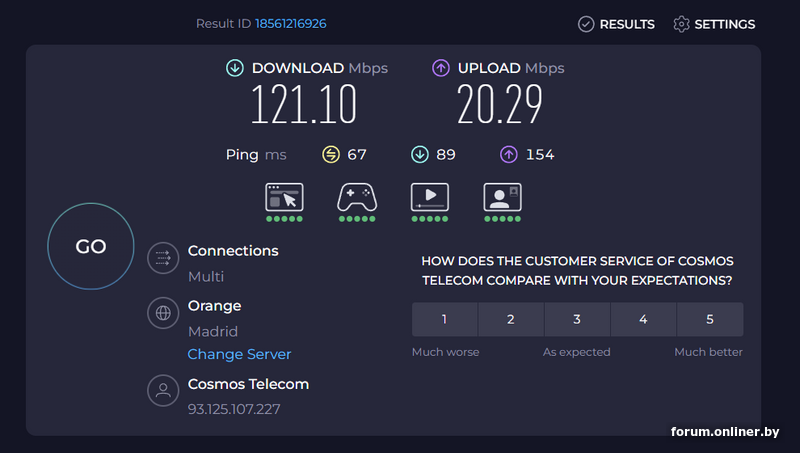Viewport: 800px width, 453px height.
Task: Open the Settings tab
Action: (714, 24)
